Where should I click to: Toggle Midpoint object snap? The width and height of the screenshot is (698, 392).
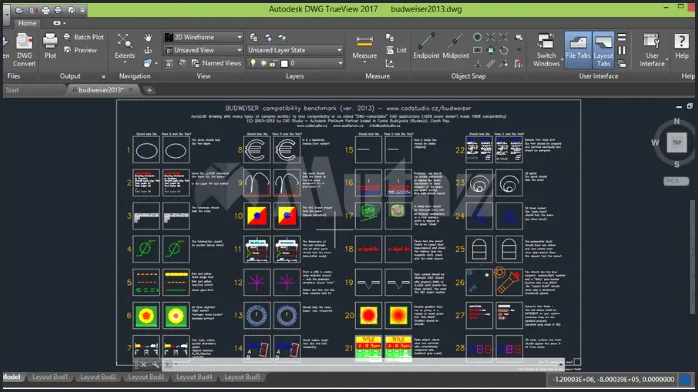pos(456,46)
